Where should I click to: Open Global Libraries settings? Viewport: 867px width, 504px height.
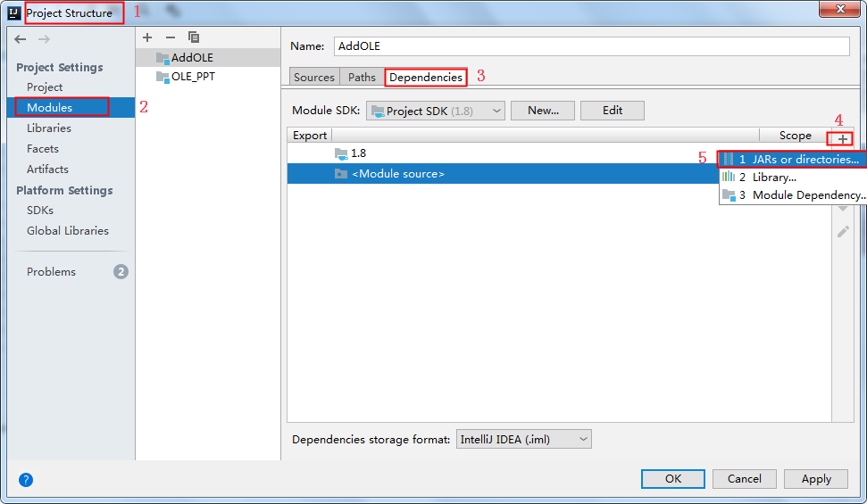tap(68, 230)
